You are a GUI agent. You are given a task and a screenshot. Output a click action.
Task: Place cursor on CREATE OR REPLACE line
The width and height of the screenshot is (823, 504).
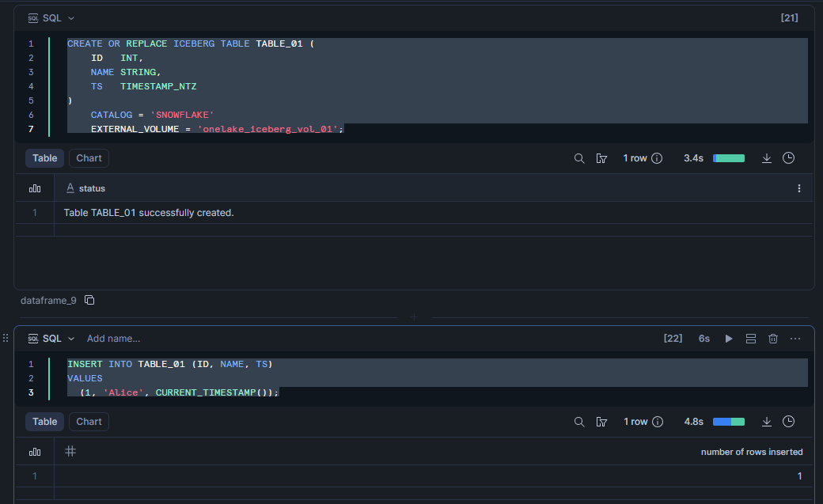[x=191, y=44]
